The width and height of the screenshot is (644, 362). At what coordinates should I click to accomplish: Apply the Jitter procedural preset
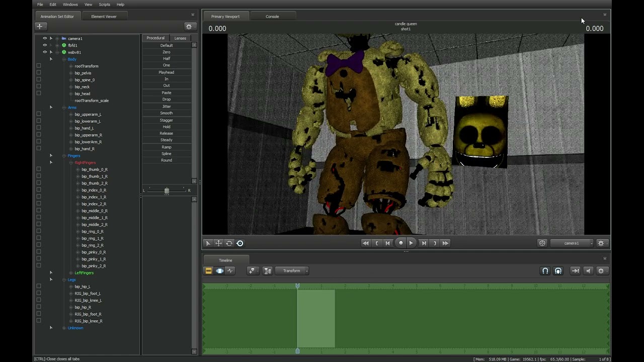tap(167, 106)
